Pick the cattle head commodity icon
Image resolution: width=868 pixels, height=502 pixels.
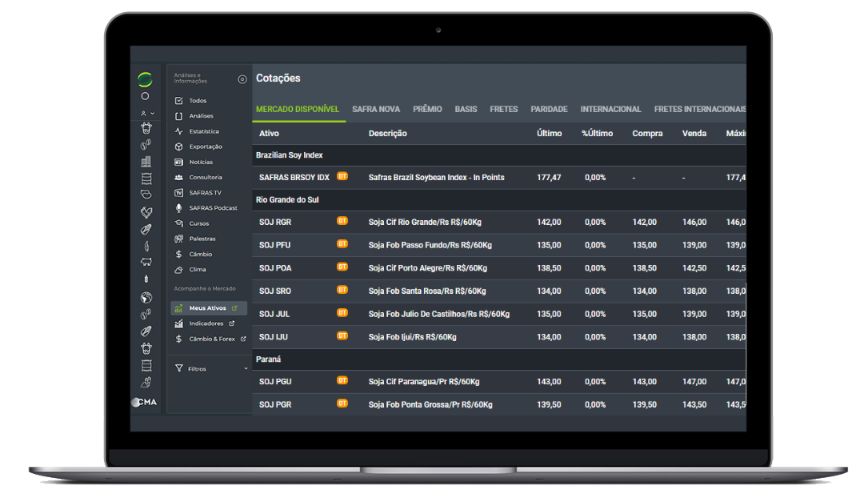(146, 129)
